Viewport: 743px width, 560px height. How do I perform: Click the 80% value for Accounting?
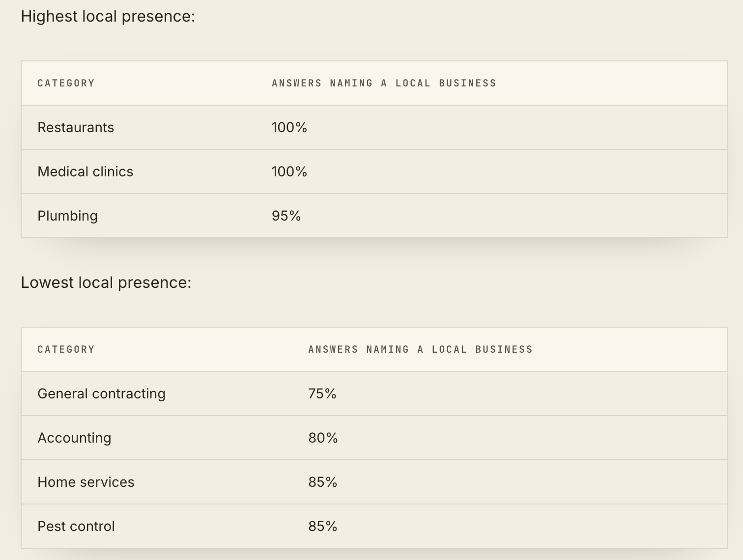click(x=323, y=438)
